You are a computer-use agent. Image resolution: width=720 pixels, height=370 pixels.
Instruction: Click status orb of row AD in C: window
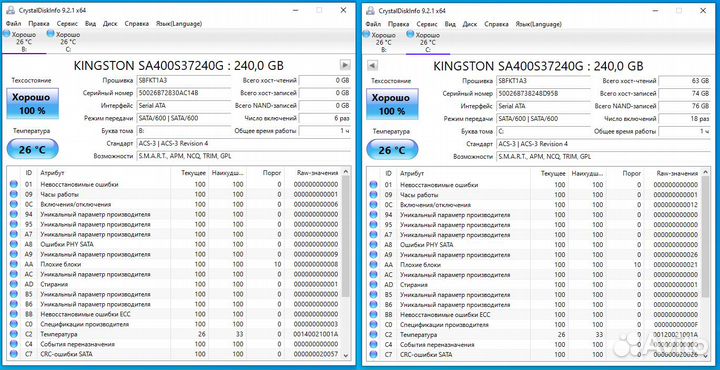click(x=373, y=285)
